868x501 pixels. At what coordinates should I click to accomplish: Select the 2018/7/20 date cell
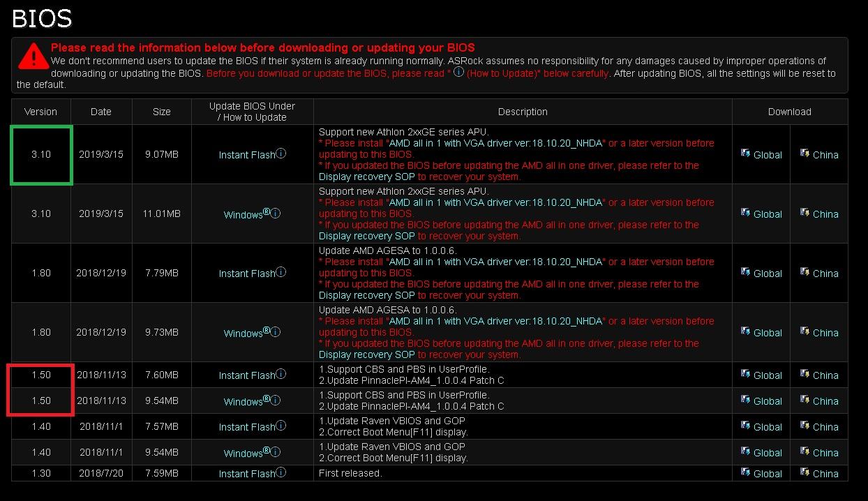click(101, 473)
